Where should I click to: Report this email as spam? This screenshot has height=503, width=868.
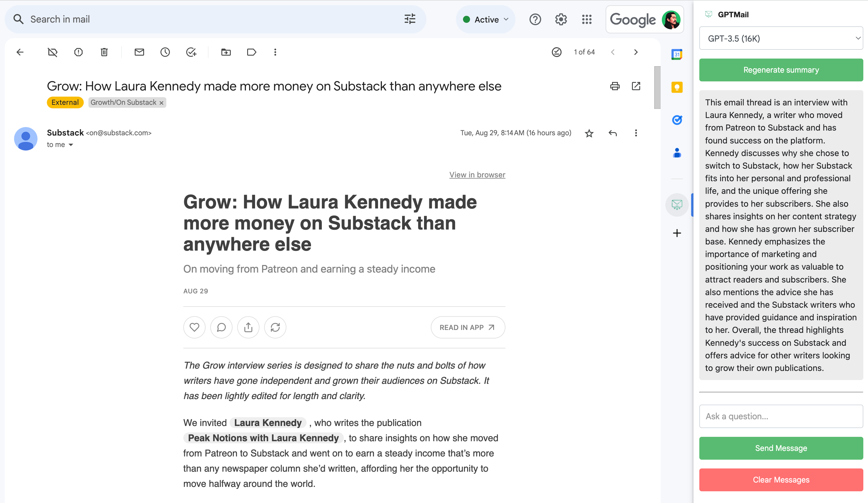[78, 52]
